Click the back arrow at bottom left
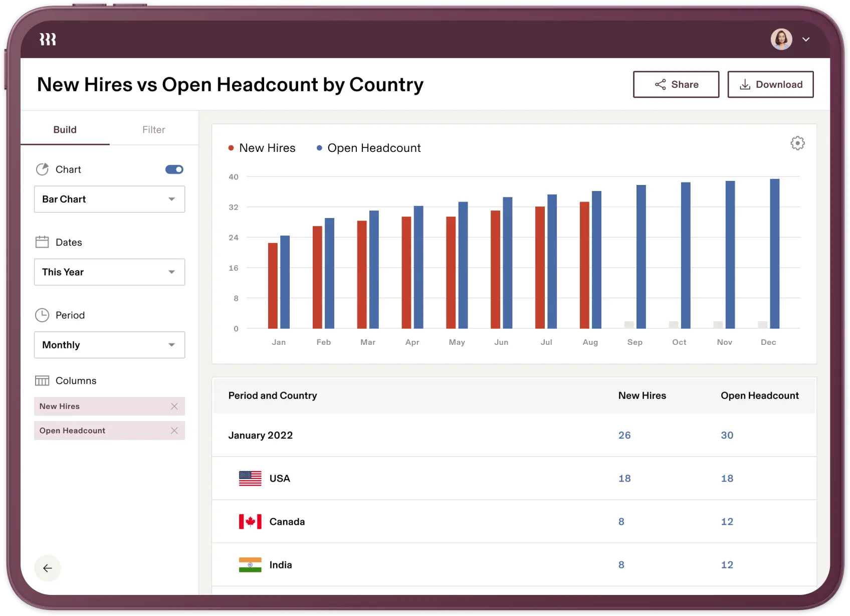The height and width of the screenshot is (616, 850). pos(48,568)
